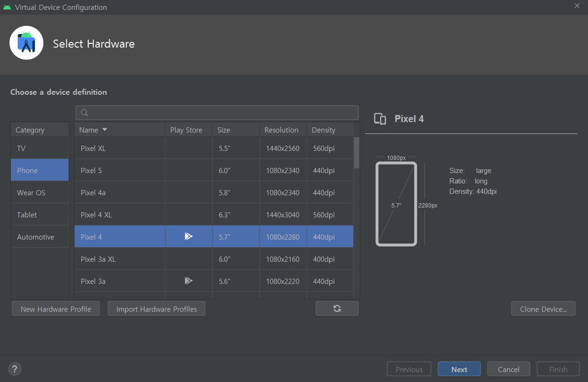
Task: Click the Size column header
Action: click(x=236, y=130)
